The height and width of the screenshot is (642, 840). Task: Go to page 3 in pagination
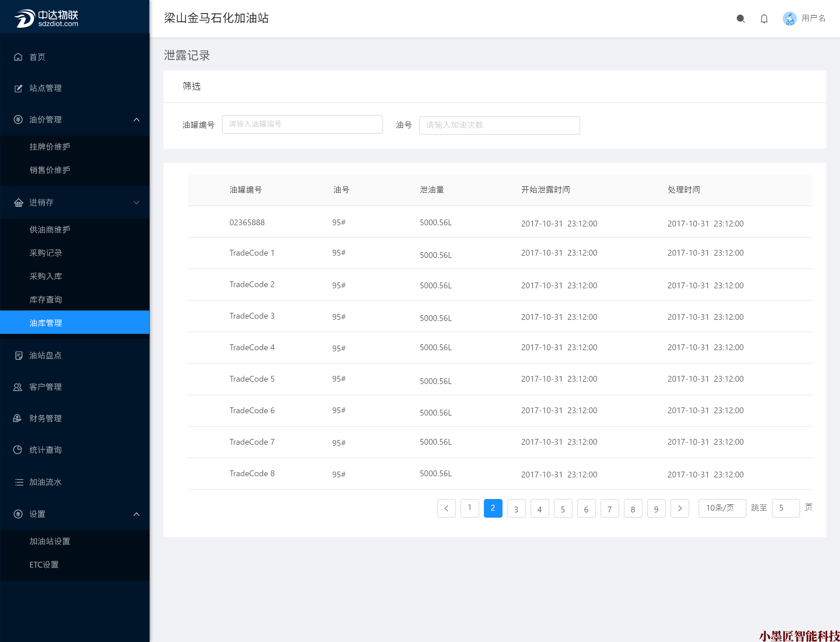pos(516,509)
